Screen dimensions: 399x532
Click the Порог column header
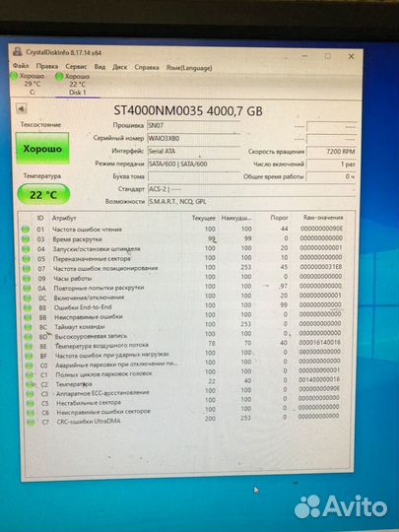tap(279, 218)
